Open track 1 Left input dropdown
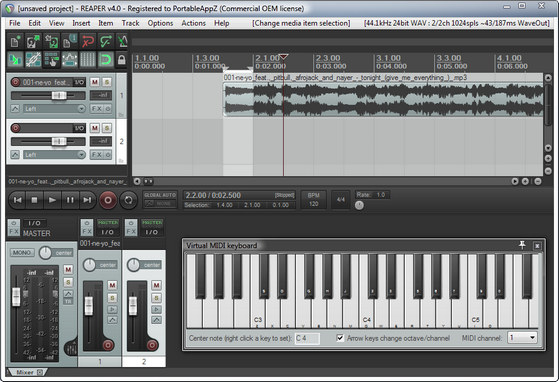The image size is (559, 382). click(x=54, y=109)
